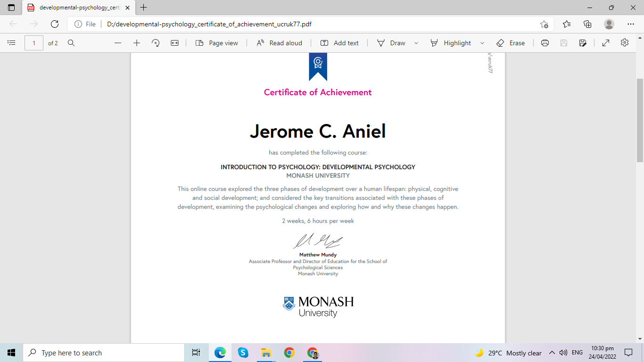The width and height of the screenshot is (644, 362).
Task: Open a new browser tab
Action: point(144,8)
